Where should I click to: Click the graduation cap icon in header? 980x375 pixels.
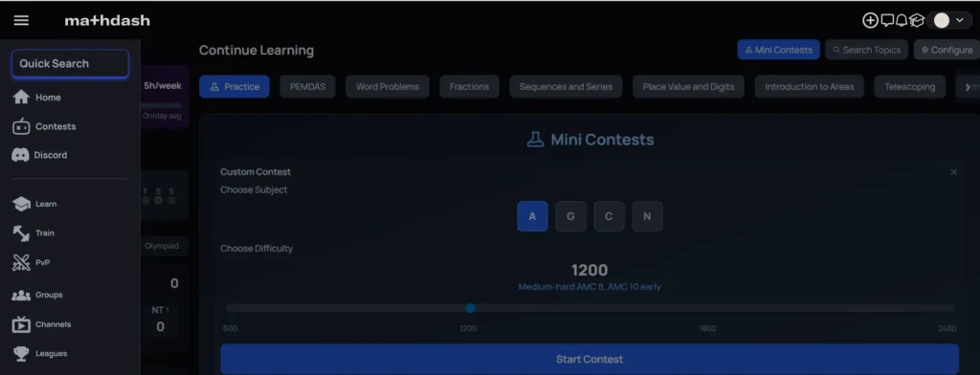(x=917, y=21)
